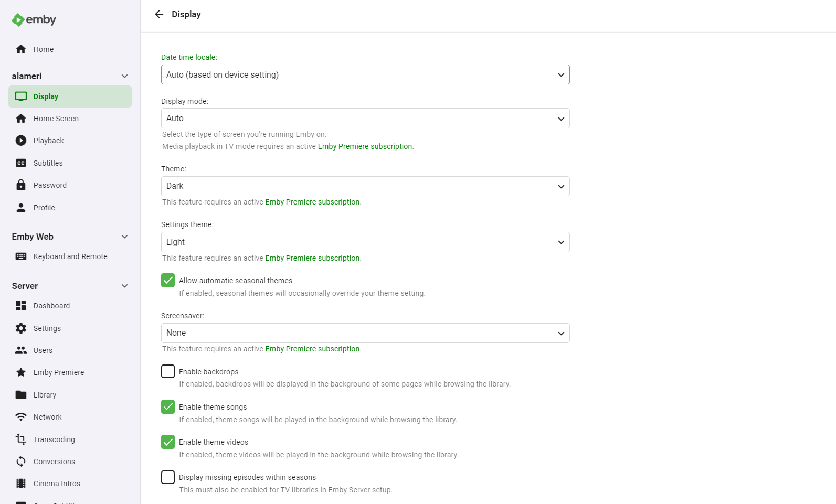Open Home Screen settings in sidebar
Screen dimensions: 836x504
pyautogui.click(x=56, y=119)
